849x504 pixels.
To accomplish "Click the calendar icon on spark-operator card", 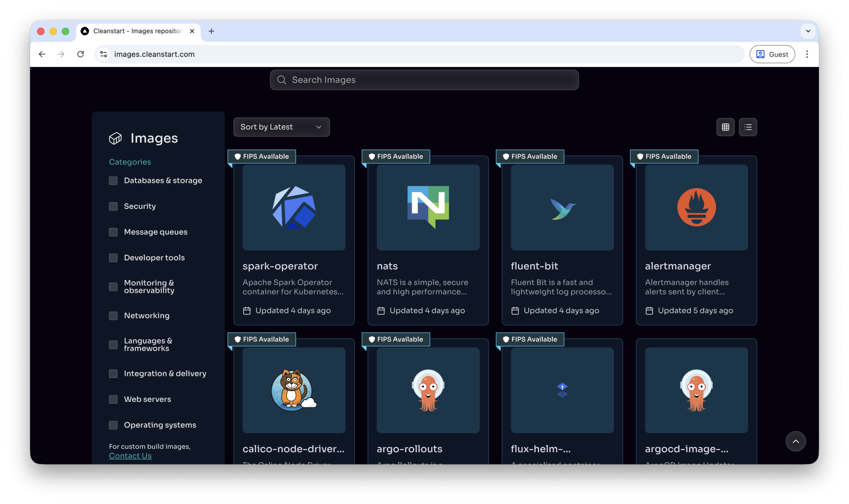I will point(247,311).
